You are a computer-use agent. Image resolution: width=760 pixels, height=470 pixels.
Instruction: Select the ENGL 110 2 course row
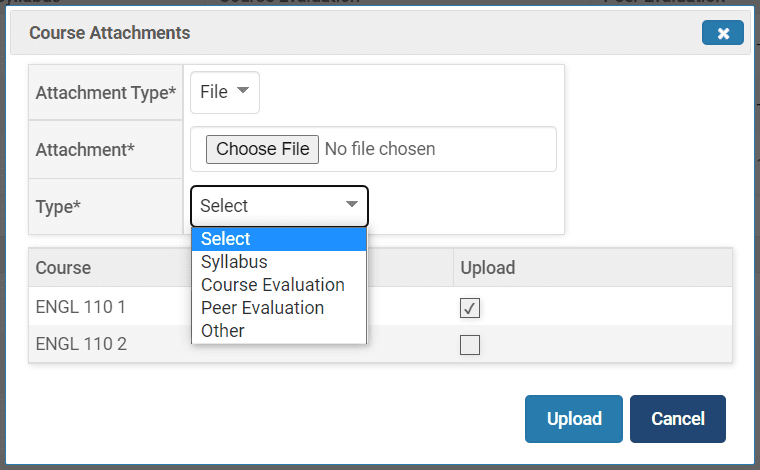[81, 345]
